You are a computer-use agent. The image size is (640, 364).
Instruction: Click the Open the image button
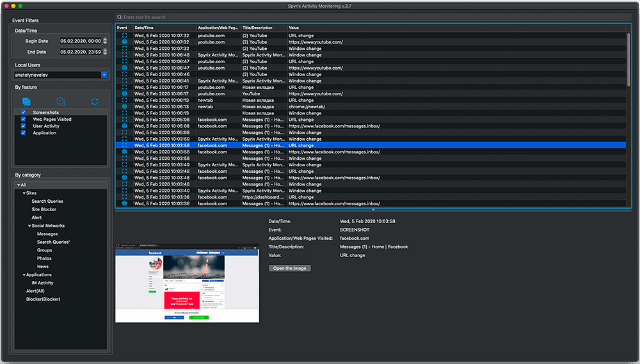point(290,268)
